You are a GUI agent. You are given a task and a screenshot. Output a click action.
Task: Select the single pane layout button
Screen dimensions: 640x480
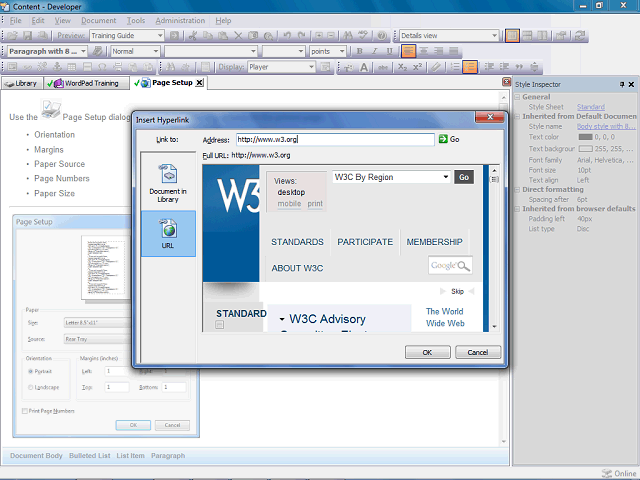tap(512, 36)
